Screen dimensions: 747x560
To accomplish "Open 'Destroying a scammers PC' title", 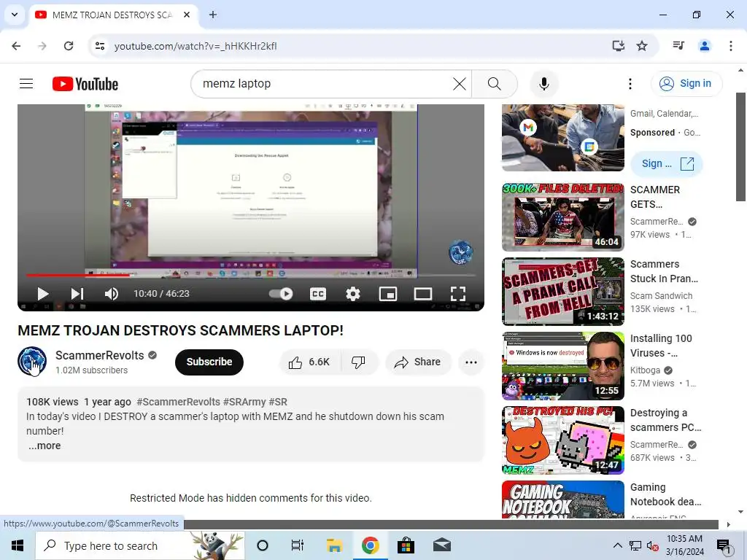I will click(665, 420).
